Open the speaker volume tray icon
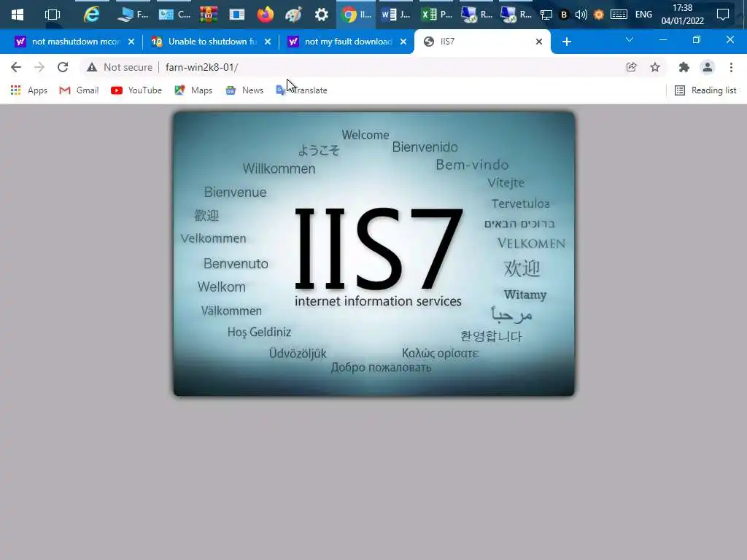The height and width of the screenshot is (560, 747). [x=581, y=15]
